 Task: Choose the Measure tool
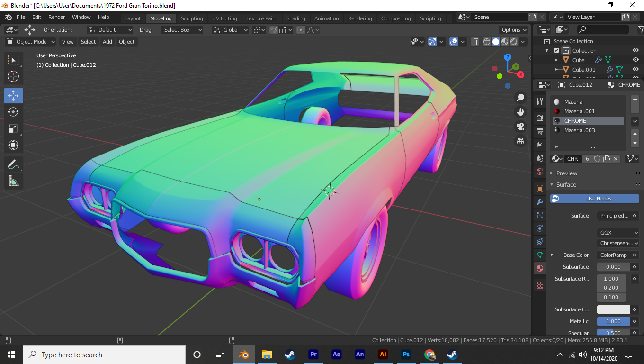point(13,181)
